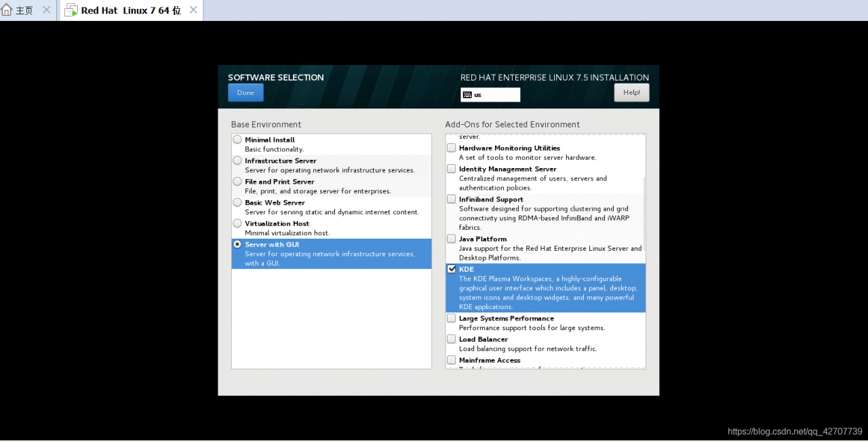Click the "Basic functionality." description text
Screen dimensions: 868x442
[274, 149]
